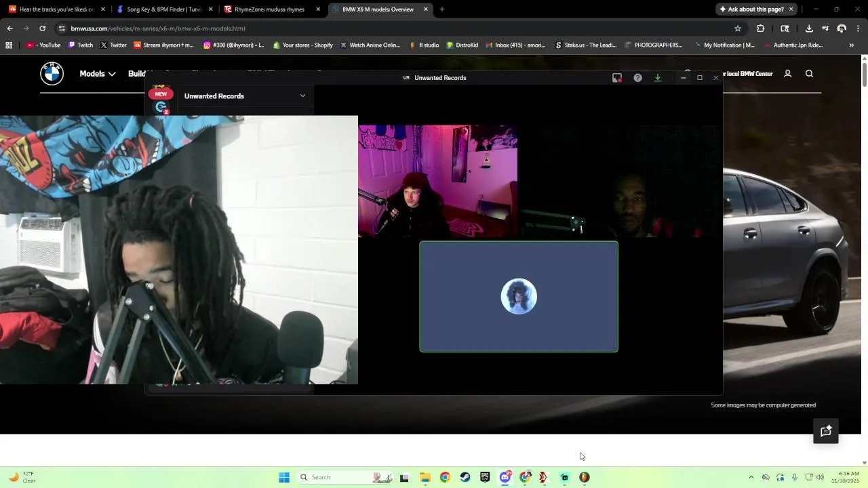Open the fl studio bookmark
The width and height of the screenshot is (868, 488).
pos(425,45)
